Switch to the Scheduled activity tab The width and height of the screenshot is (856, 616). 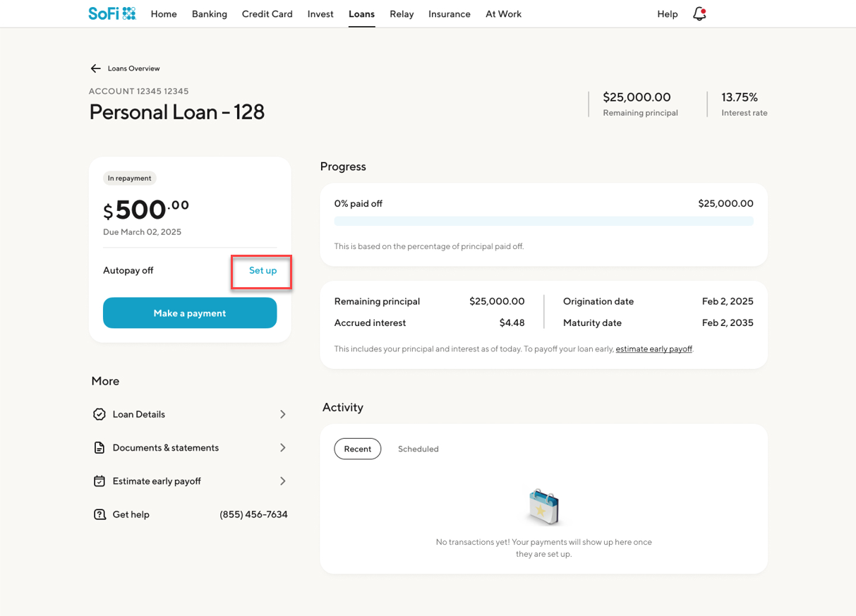coord(418,449)
